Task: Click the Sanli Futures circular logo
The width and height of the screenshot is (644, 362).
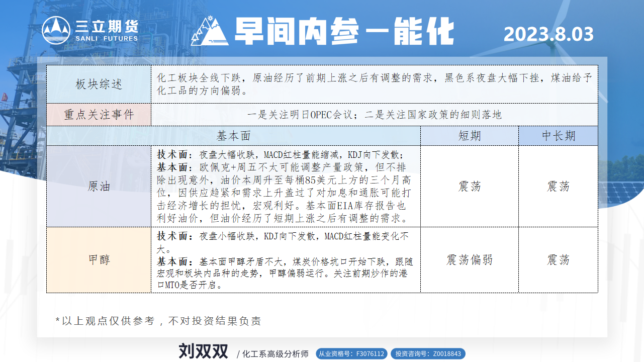Action: tap(56, 30)
